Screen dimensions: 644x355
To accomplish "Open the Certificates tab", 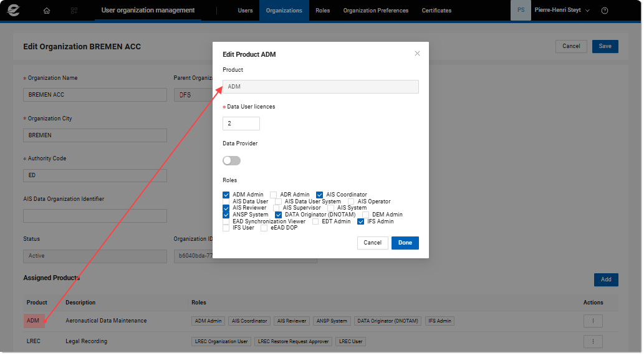I will click(x=436, y=11).
